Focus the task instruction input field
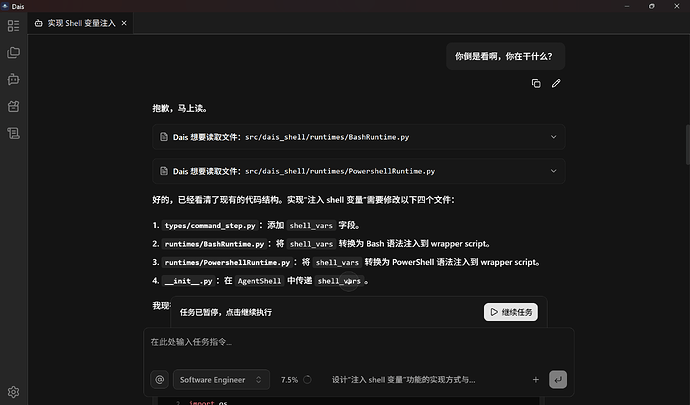The image size is (690, 405). coord(359,342)
